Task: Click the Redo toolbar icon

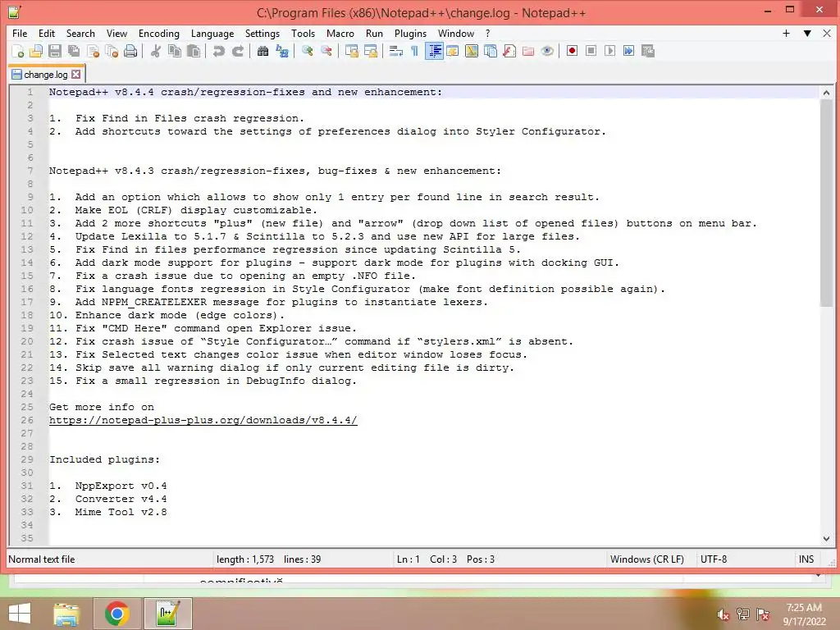Action: click(x=238, y=51)
